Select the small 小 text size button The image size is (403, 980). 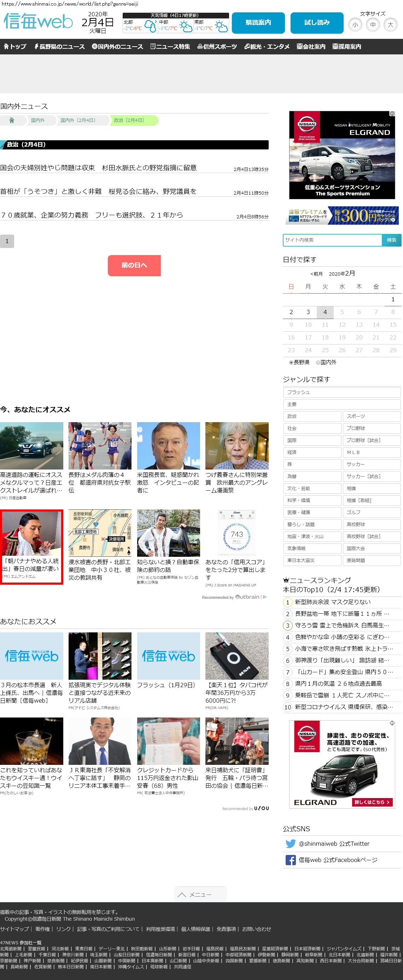tap(355, 25)
